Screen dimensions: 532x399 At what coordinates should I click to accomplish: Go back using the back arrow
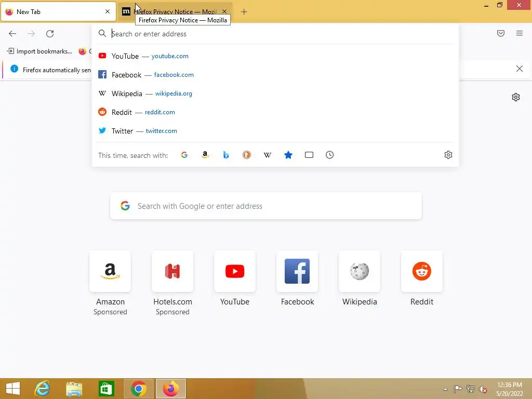point(12,34)
